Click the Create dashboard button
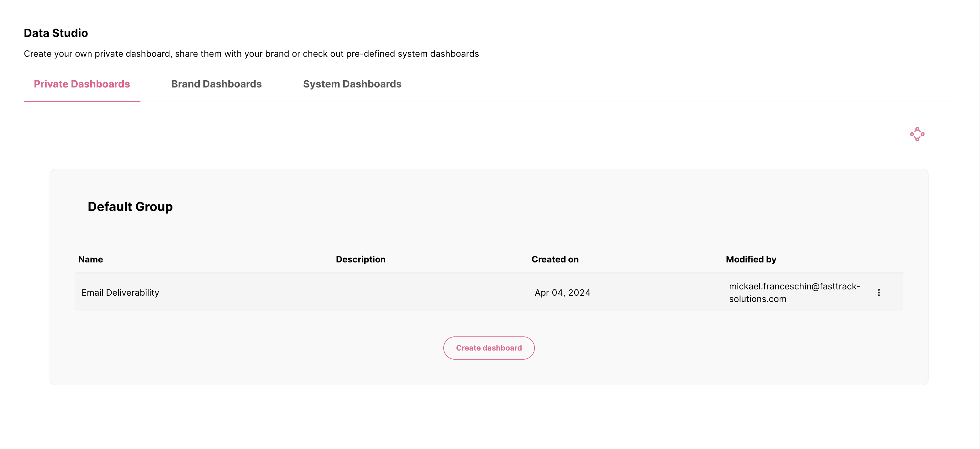Image resolution: width=980 pixels, height=449 pixels. click(x=488, y=348)
